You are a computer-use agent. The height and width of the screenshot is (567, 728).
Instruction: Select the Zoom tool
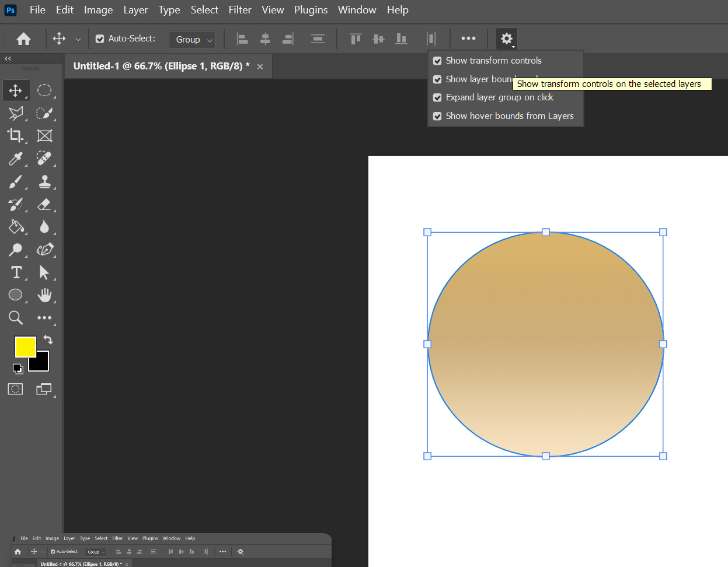pyautogui.click(x=15, y=317)
